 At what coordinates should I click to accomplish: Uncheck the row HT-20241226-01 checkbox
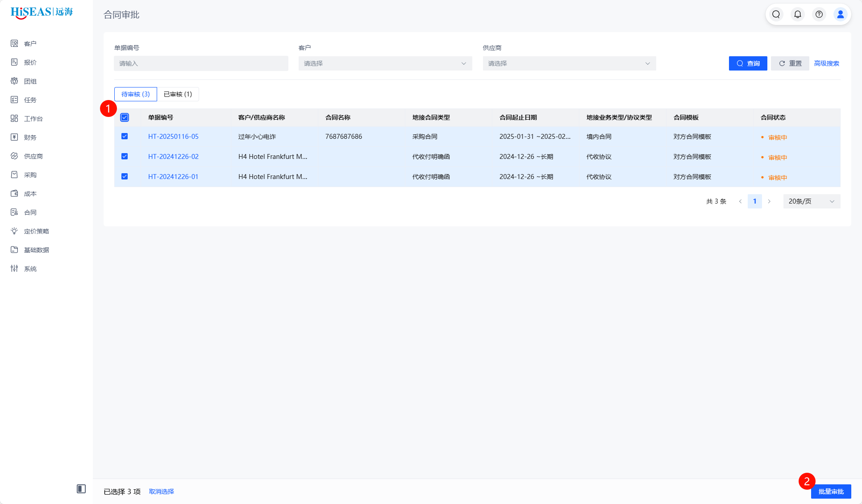pyautogui.click(x=125, y=176)
